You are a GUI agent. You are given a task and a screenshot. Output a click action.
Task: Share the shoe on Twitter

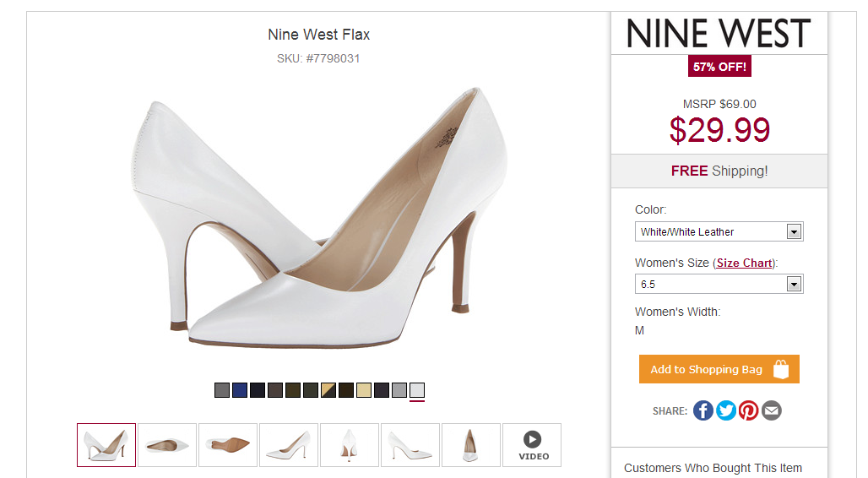point(726,410)
